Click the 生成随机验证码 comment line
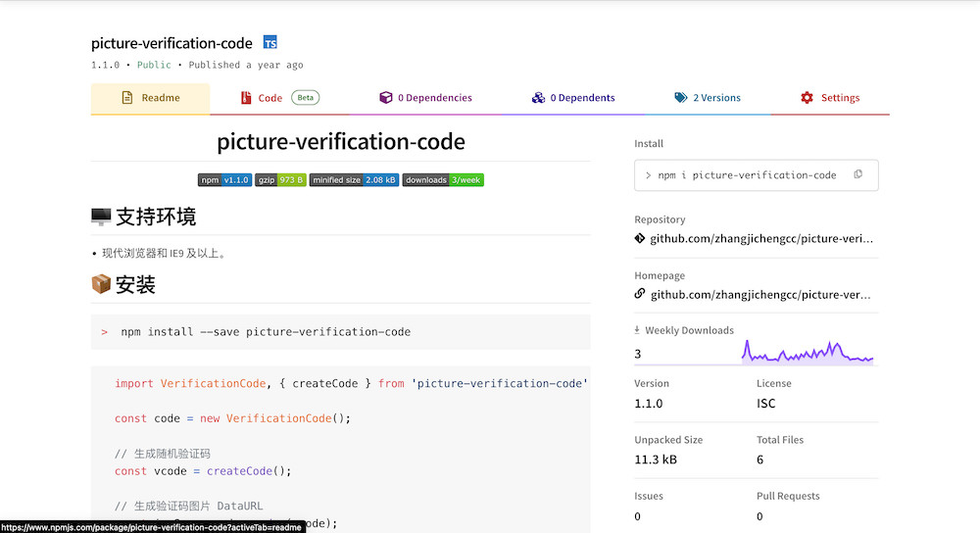The image size is (980, 533). (163, 454)
